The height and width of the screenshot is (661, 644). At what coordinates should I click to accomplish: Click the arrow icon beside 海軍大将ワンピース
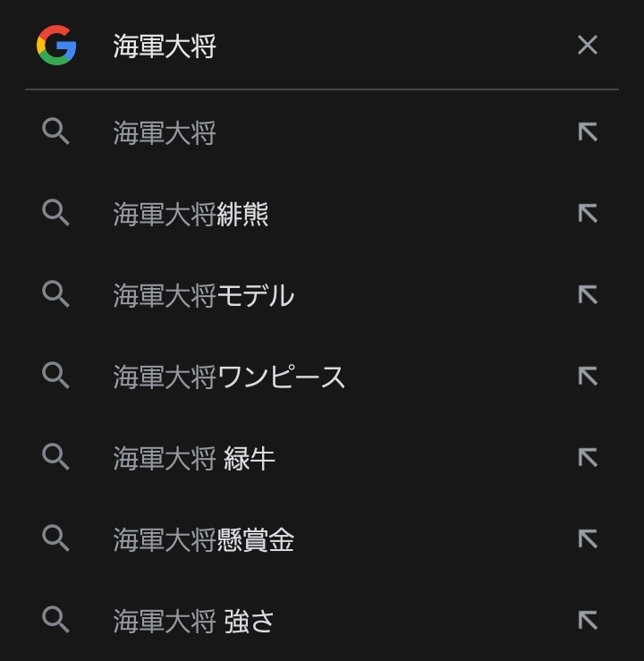587,377
